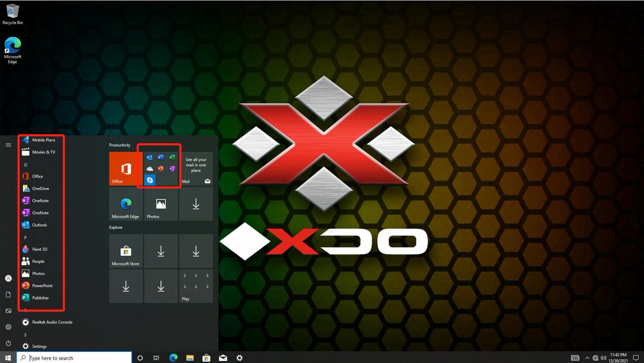Open the Mail live tile
Viewport: 644px width, 363px height.
(196, 169)
